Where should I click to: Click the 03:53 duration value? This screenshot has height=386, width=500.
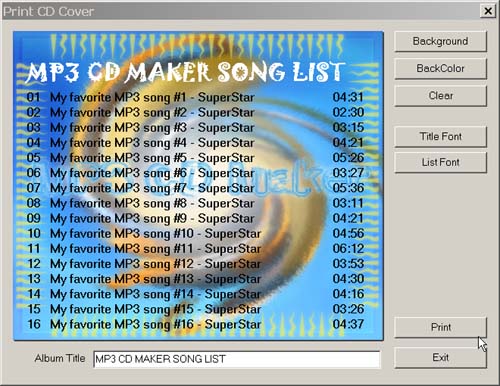pos(348,264)
